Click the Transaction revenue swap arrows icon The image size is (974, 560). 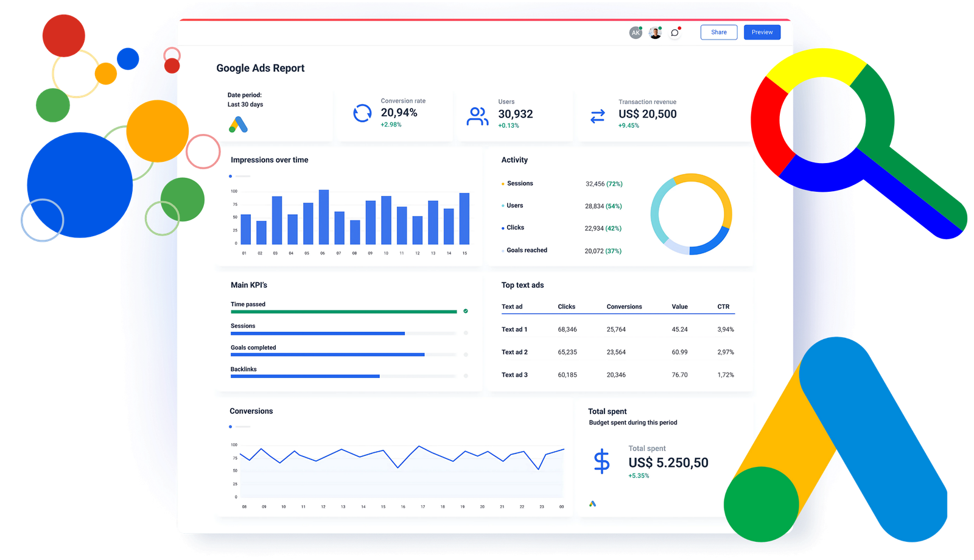(x=598, y=116)
